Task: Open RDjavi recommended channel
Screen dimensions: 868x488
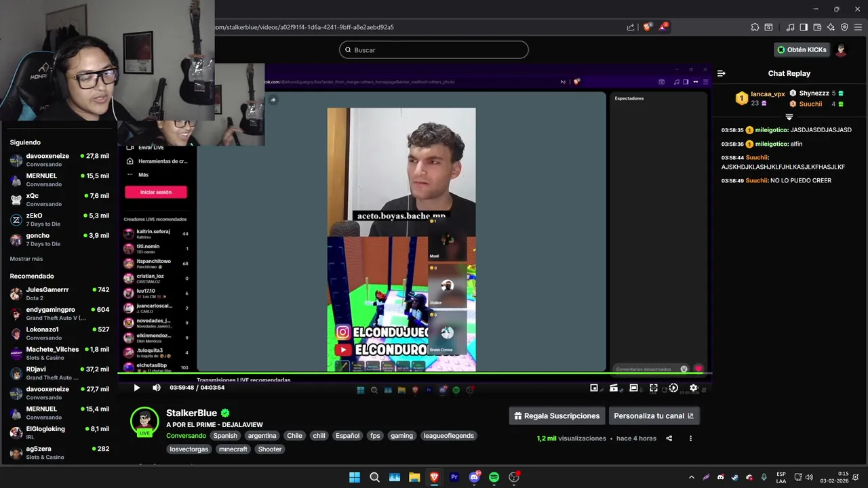Action: coord(59,373)
